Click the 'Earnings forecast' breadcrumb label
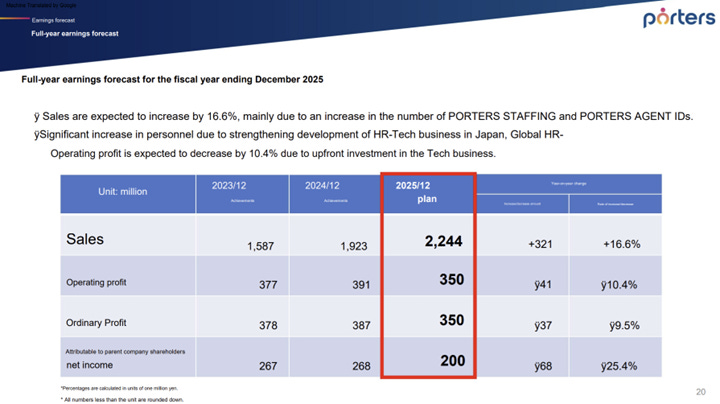720x404 pixels. point(53,20)
